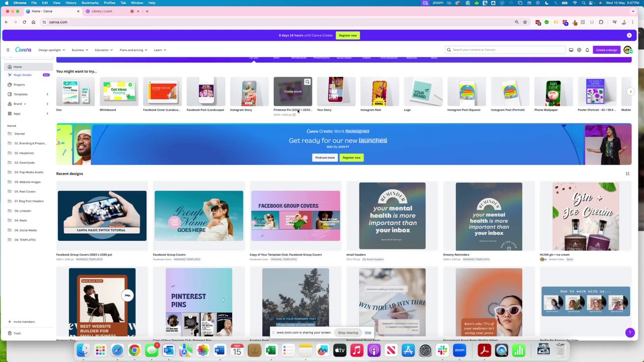Open Chrome home button
644x362 pixels.
tap(33, 22)
